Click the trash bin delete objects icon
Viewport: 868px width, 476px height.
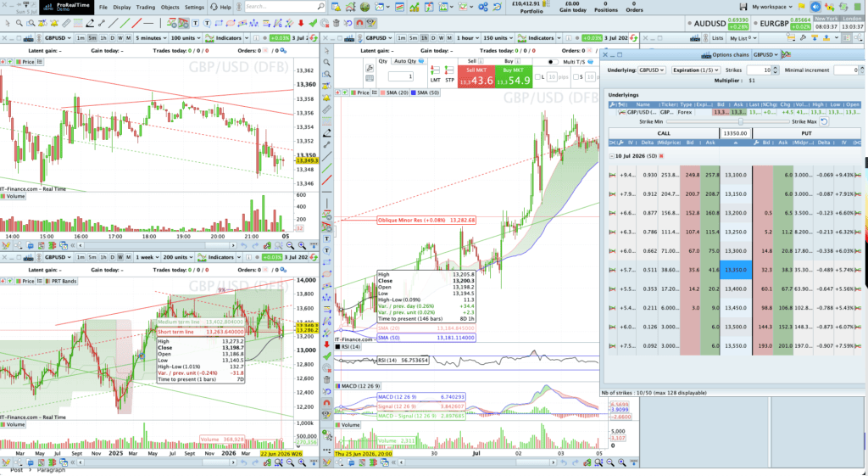(x=336, y=23)
